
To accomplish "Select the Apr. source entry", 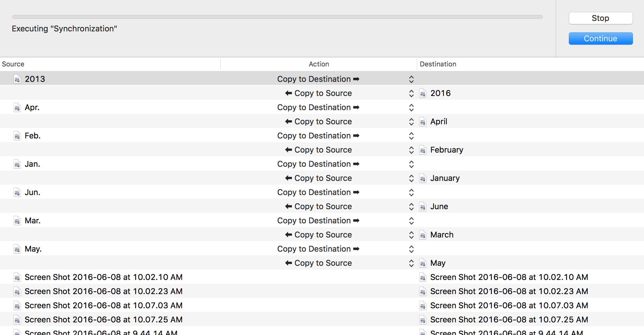I will (32, 107).
